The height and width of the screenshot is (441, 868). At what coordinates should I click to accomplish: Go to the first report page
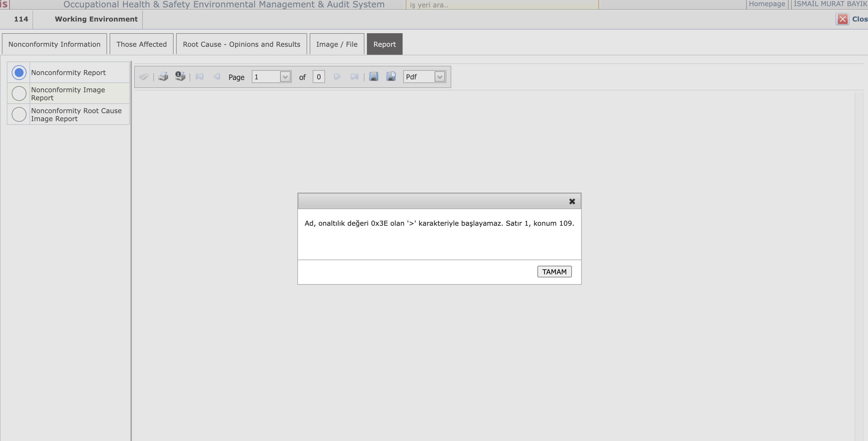[199, 77]
